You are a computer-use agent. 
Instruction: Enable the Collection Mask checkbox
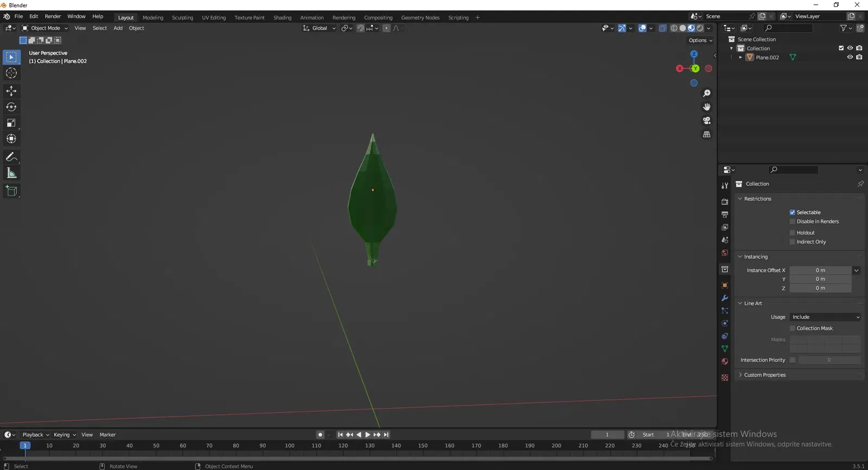(x=792, y=328)
